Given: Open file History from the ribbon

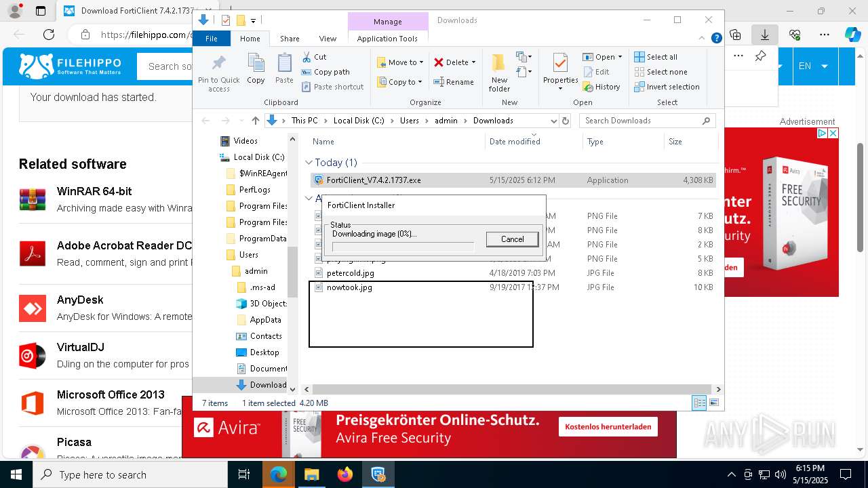Looking at the screenshot, I should point(601,87).
